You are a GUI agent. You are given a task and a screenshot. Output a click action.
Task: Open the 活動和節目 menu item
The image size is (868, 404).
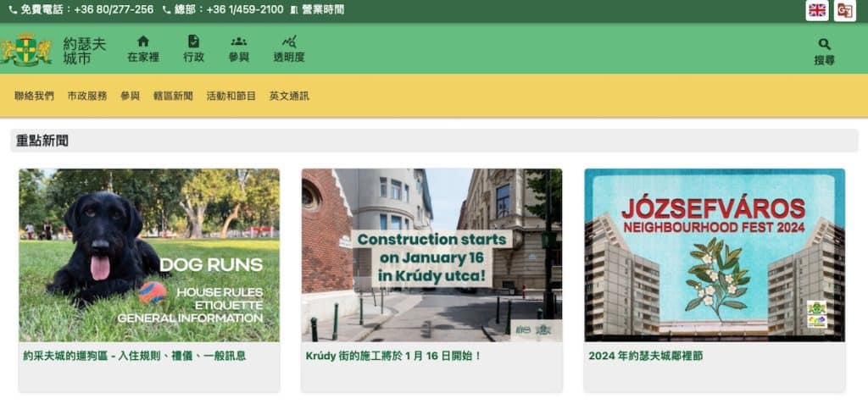[231, 96]
